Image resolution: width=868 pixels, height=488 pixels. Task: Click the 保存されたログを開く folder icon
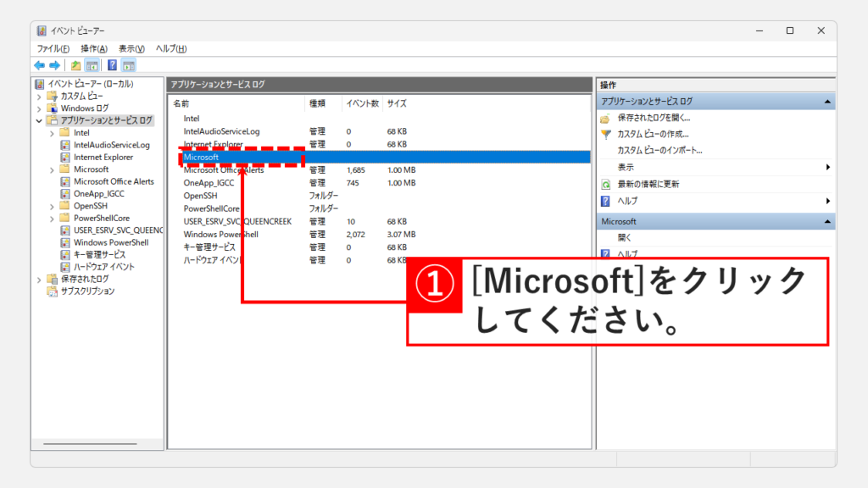[x=606, y=118]
